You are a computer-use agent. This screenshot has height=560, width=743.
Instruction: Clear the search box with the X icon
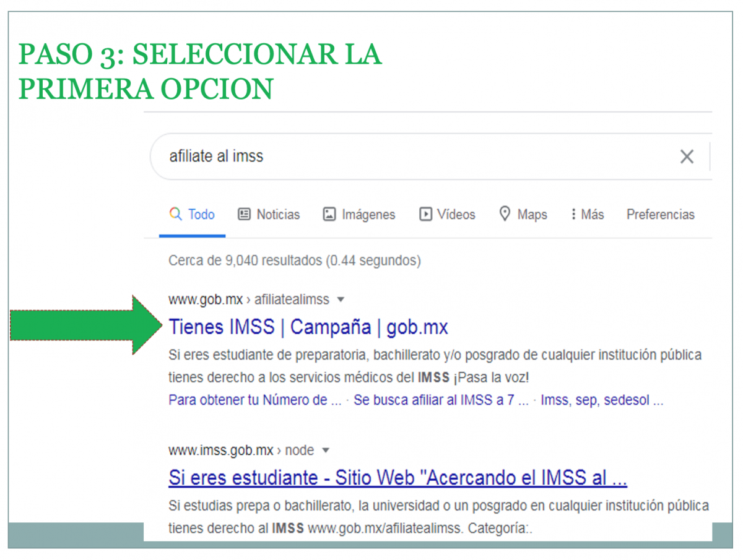[x=687, y=157]
